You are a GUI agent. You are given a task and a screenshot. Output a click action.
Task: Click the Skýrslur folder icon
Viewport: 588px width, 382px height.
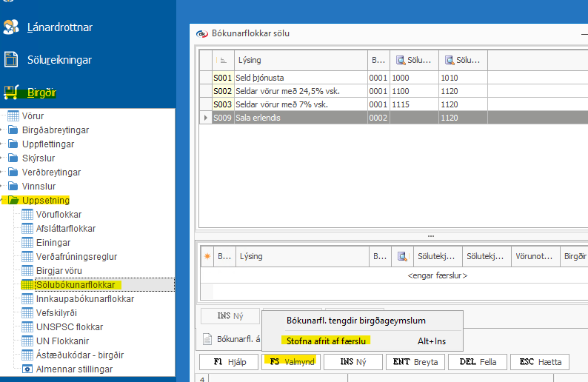(x=13, y=158)
